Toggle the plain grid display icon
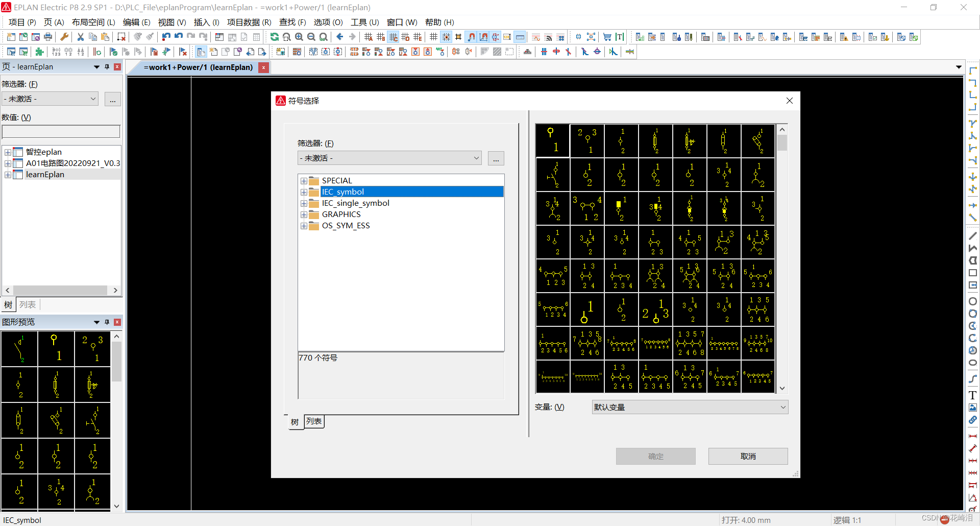The width and height of the screenshot is (980, 526). tap(434, 37)
